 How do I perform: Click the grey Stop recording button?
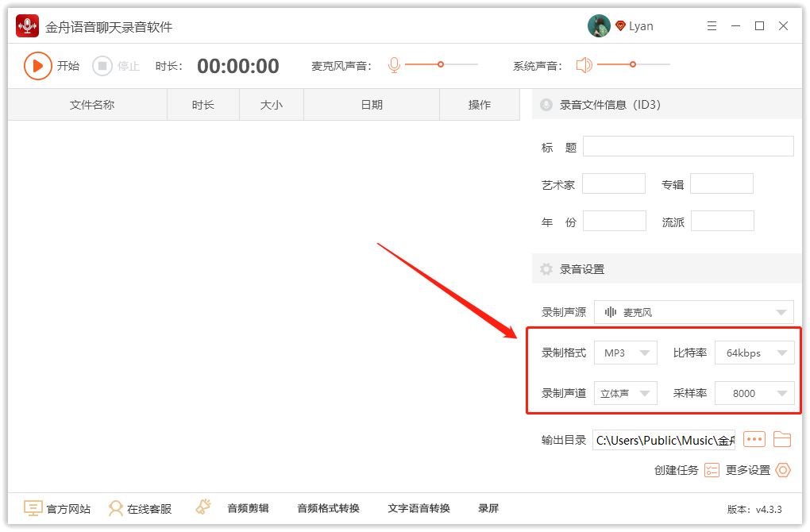pyautogui.click(x=102, y=66)
